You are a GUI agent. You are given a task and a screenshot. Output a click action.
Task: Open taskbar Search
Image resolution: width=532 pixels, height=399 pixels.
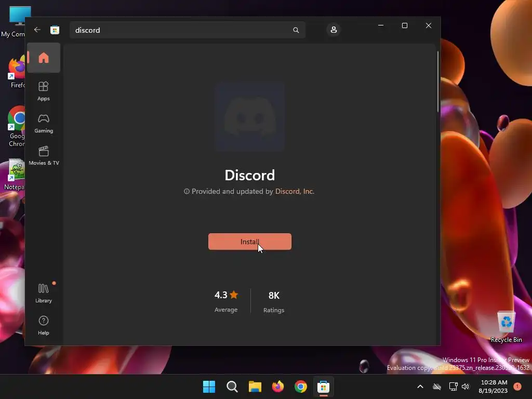pos(232,387)
